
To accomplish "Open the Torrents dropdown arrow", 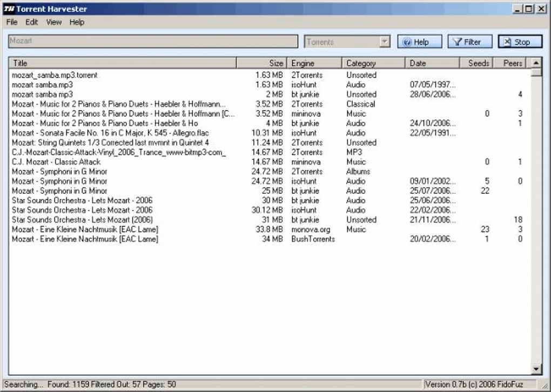I will tap(385, 42).
